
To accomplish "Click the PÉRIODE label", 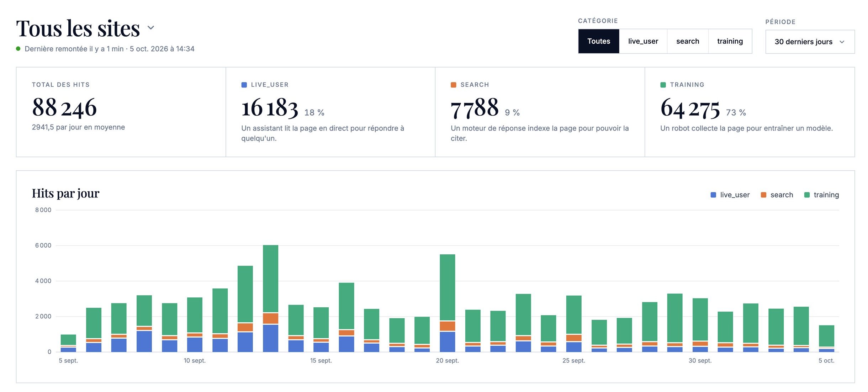I will (x=780, y=22).
